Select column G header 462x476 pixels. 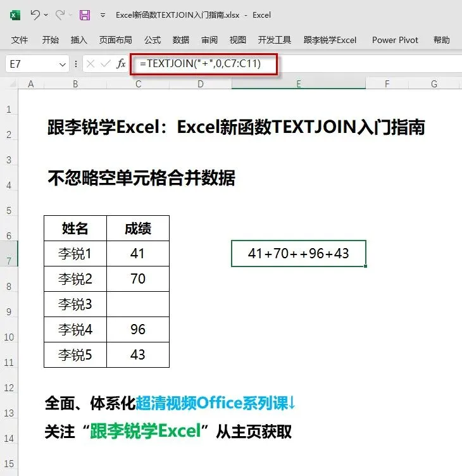coord(434,84)
